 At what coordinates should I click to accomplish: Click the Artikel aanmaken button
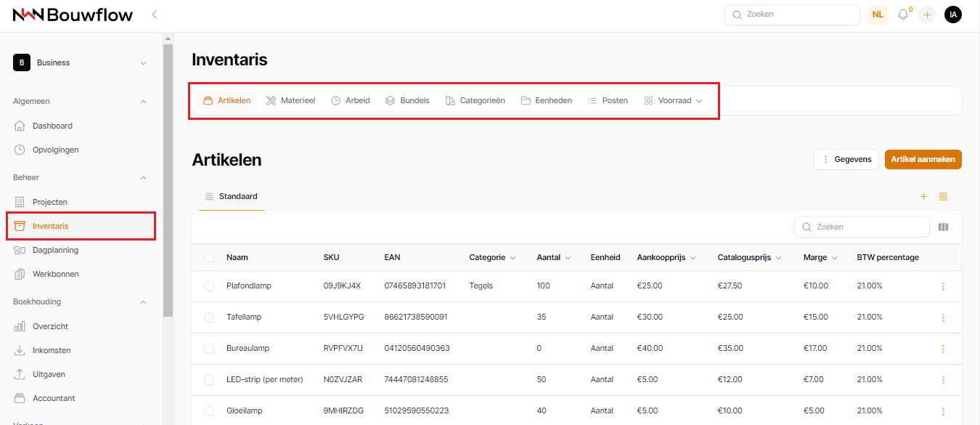click(x=923, y=159)
